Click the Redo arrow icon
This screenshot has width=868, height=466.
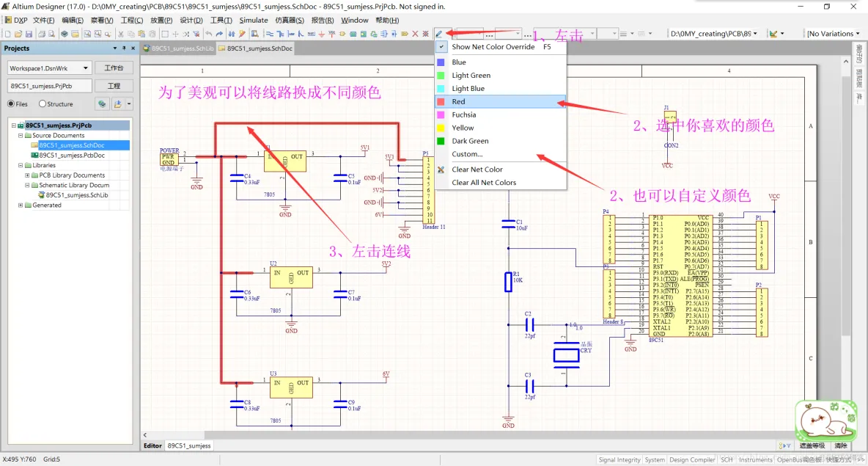(x=219, y=34)
